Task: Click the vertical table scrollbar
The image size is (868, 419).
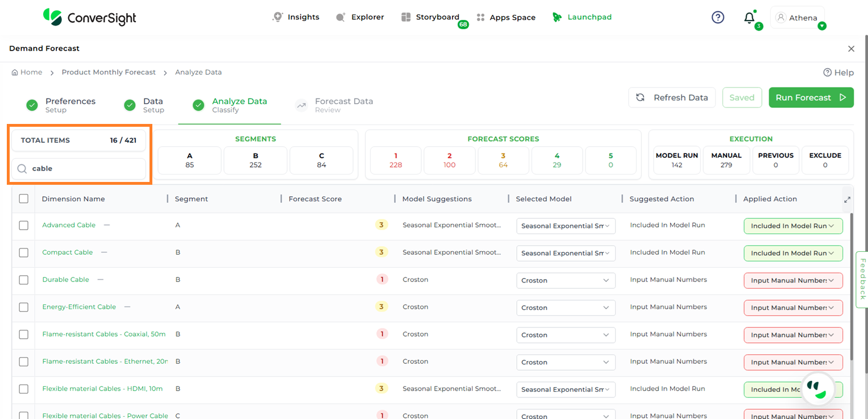Action: pyautogui.click(x=851, y=284)
